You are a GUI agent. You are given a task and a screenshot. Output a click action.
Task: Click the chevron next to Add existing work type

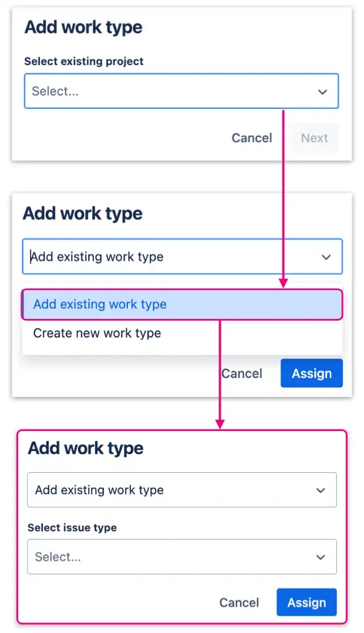tap(326, 257)
